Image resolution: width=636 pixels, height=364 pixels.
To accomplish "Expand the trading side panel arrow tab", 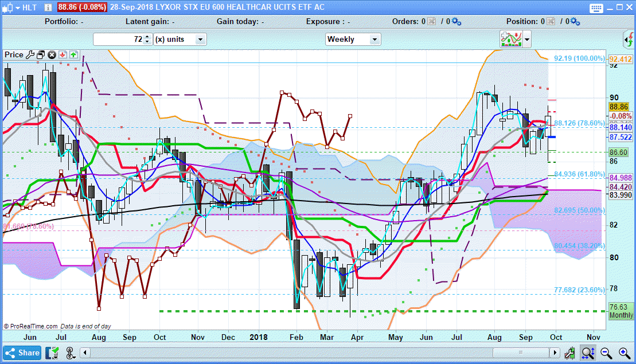I will click(x=629, y=40).
